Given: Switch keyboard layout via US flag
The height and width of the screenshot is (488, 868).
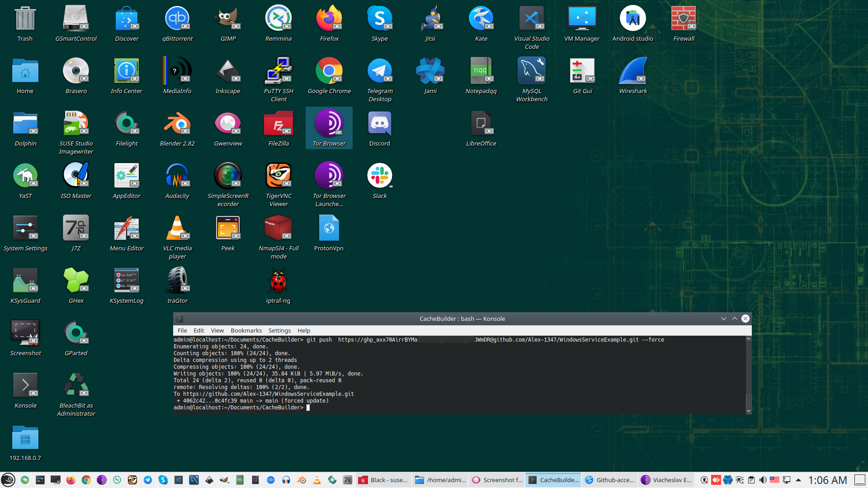Looking at the screenshot, I should tap(774, 480).
